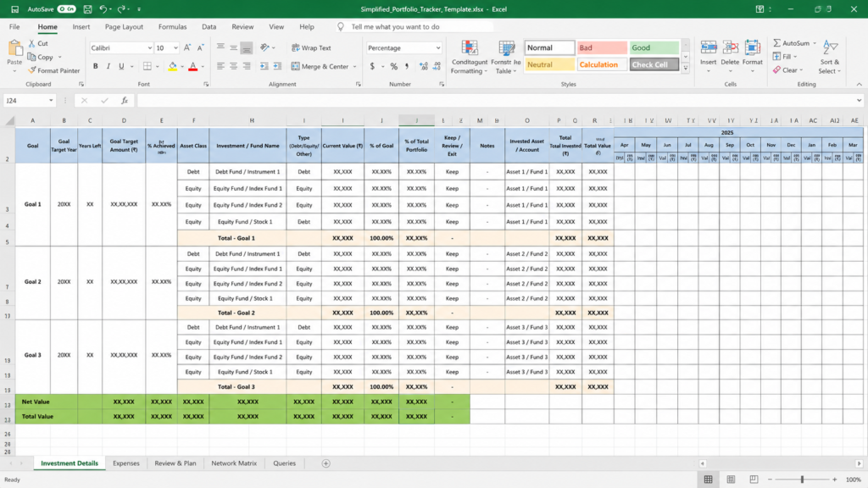Viewport: 868px width, 488px height.
Task: Expand the AutoSum dropdown arrow
Action: (815, 43)
